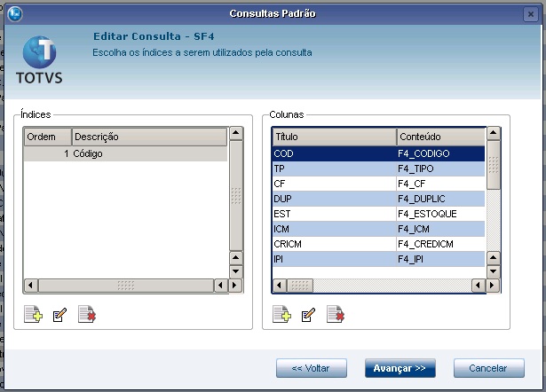Click the Conteúdo column header
The height and width of the screenshot is (392, 546).
(441, 137)
